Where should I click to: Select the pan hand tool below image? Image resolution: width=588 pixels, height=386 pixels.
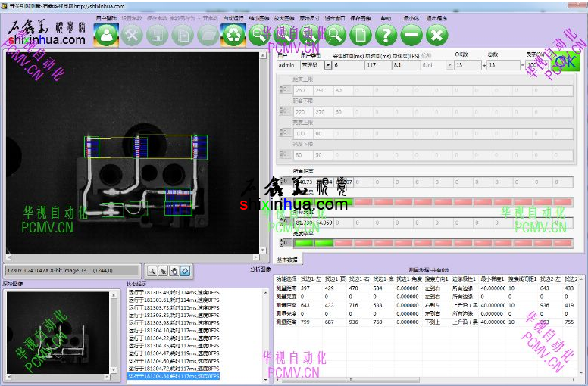click(x=174, y=270)
